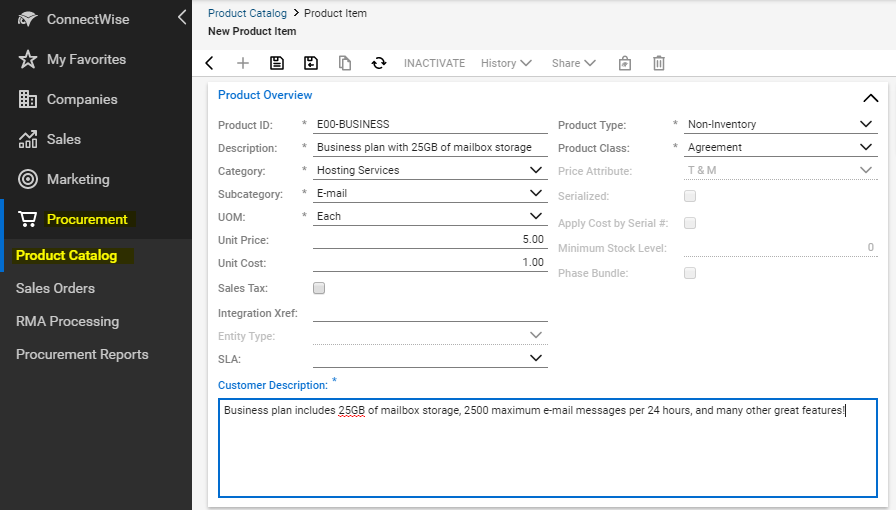Viewport: 896px width, 510px height.
Task: Click the plus icon to add new item
Action: coord(243,63)
